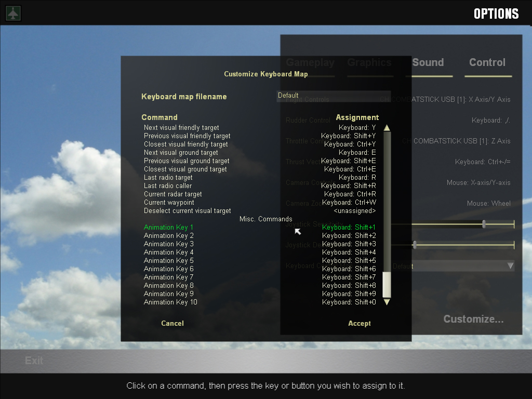The width and height of the screenshot is (532, 399).
Task: Select the Animation Key 10 command
Action: pos(170,302)
